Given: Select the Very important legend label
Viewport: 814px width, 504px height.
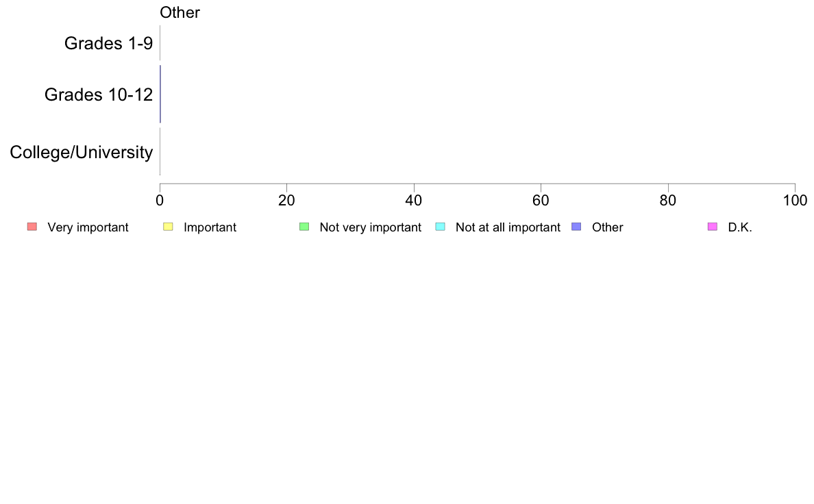Looking at the screenshot, I should 88,227.
